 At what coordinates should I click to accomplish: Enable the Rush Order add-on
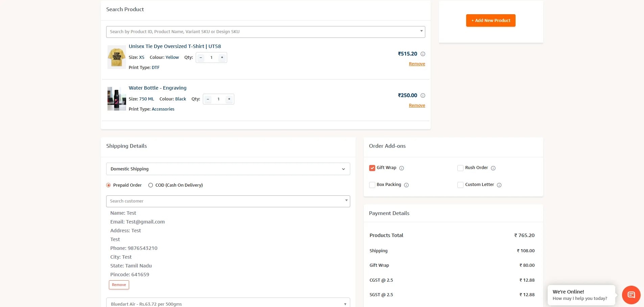pos(460,168)
